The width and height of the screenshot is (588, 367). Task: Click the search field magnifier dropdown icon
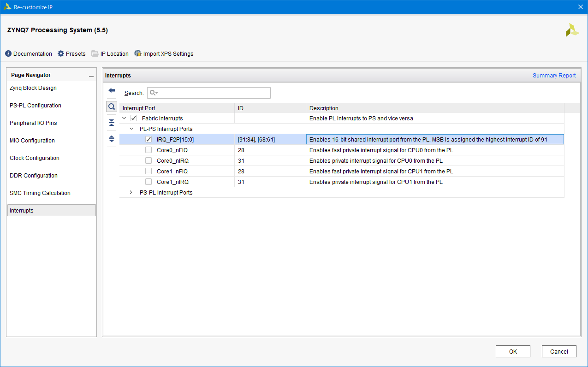click(x=154, y=93)
